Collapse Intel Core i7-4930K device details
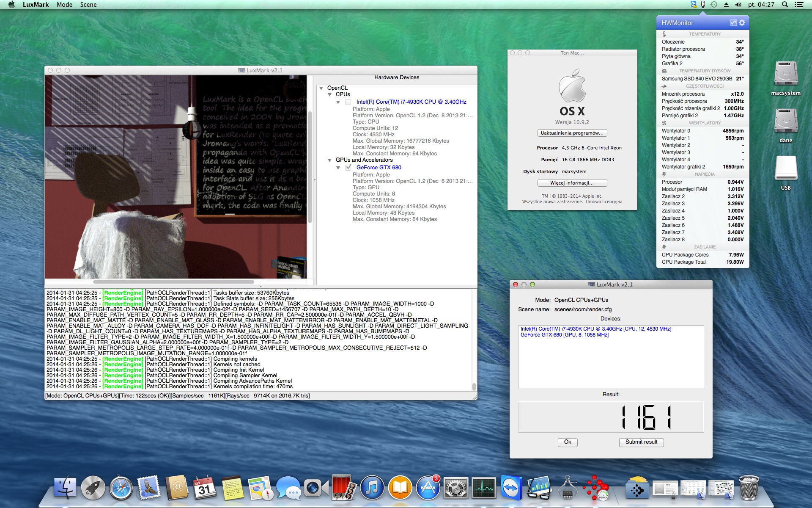Screen dimensions: 812x508 (x=338, y=102)
